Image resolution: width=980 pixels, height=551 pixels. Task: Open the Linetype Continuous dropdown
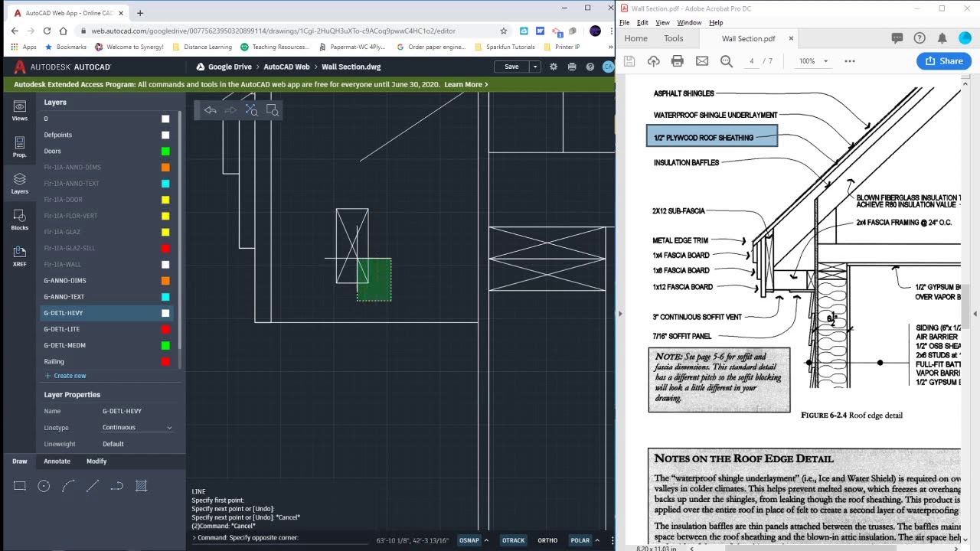pos(138,428)
